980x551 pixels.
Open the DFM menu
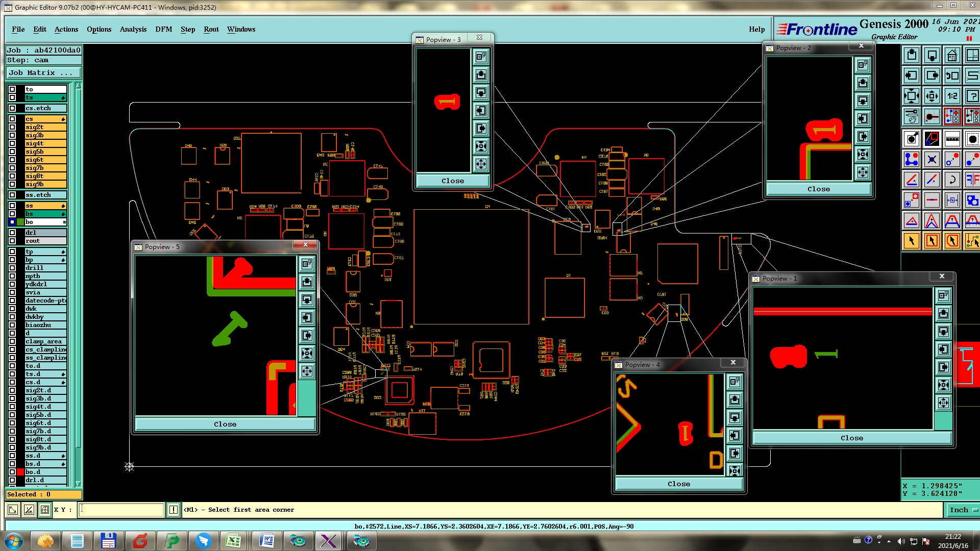[x=163, y=29]
